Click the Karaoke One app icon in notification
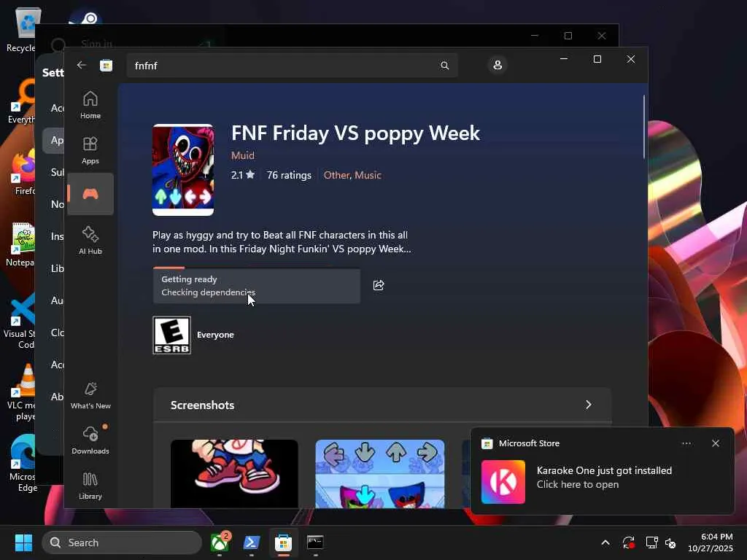This screenshot has height=560, width=747. coord(503,482)
